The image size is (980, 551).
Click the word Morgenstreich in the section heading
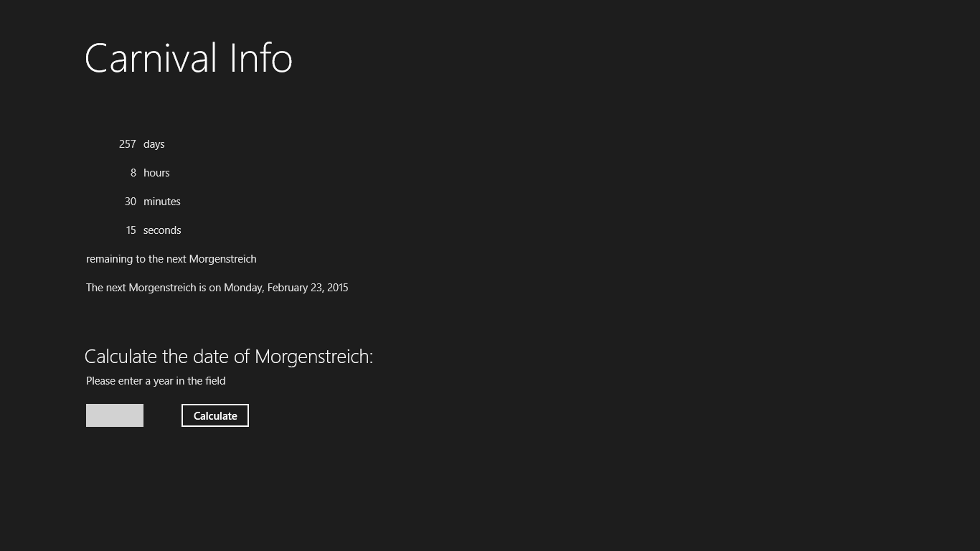pyautogui.click(x=313, y=357)
